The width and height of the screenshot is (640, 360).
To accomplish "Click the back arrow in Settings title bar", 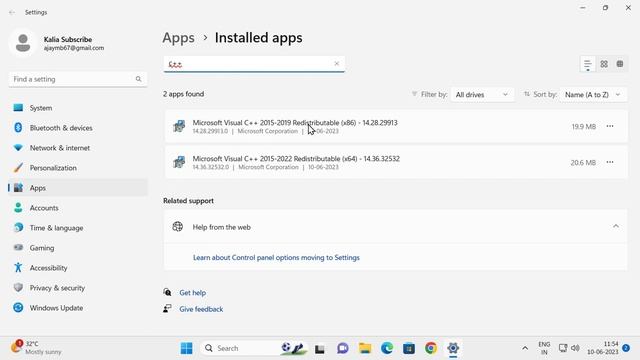I will [12, 12].
